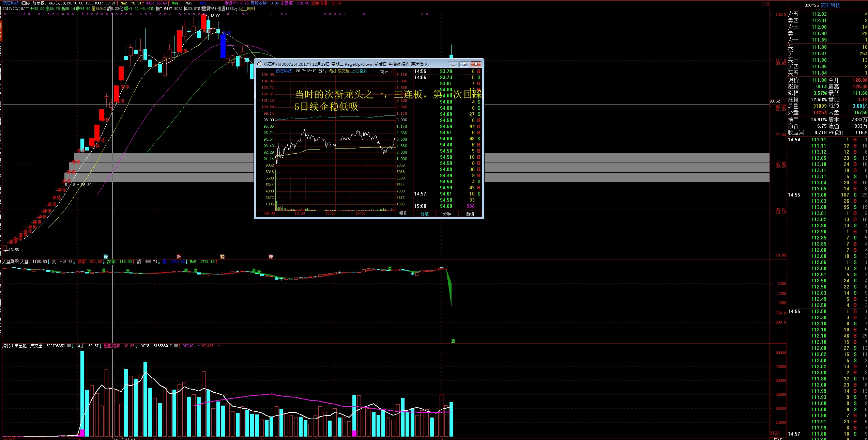Click the 买二 row with volume 254
The width and height of the screenshot is (868, 440).
tap(827, 53)
